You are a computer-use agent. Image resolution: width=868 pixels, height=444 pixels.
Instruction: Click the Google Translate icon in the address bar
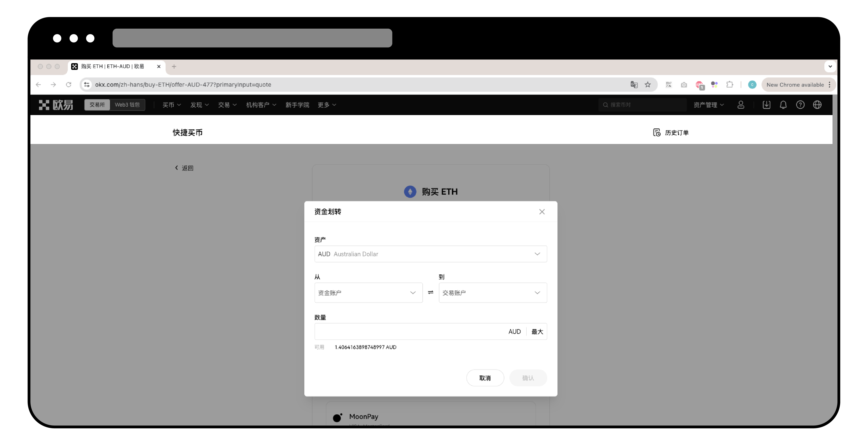tap(634, 85)
